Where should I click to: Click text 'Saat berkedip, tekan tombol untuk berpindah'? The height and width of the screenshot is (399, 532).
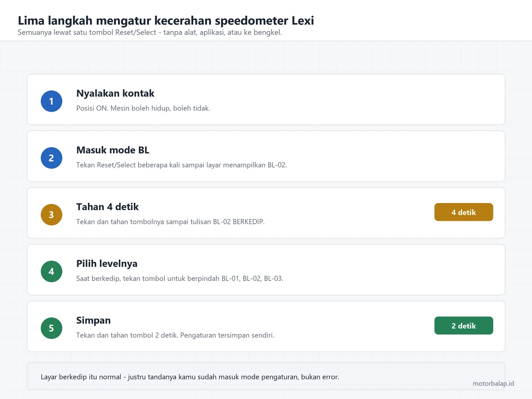148,278
